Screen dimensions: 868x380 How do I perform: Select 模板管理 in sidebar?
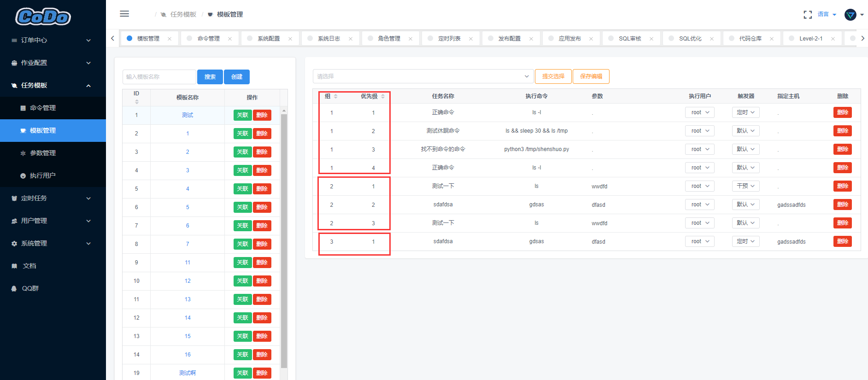pyautogui.click(x=53, y=130)
